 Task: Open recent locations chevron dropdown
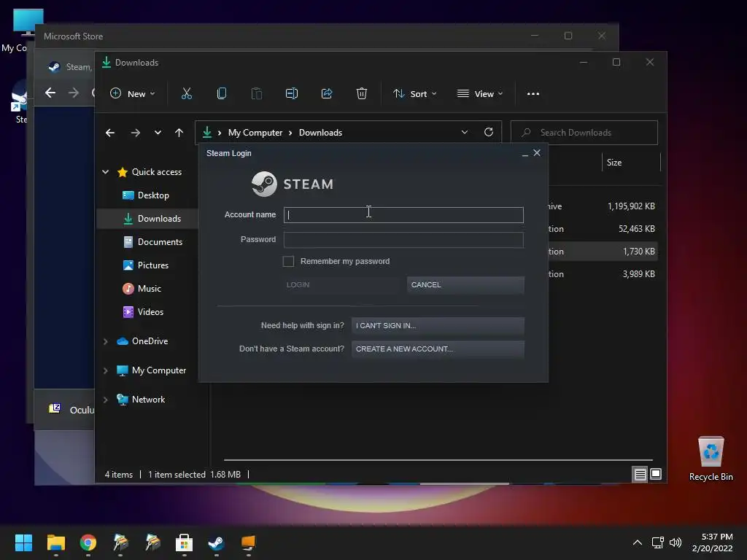(158, 133)
